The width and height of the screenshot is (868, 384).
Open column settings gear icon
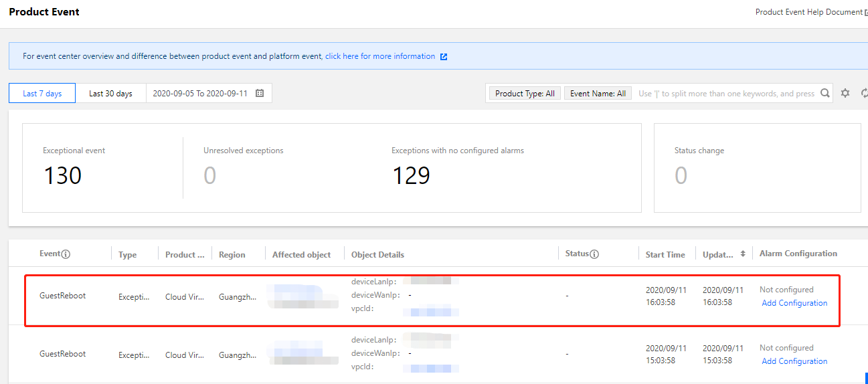(x=845, y=94)
